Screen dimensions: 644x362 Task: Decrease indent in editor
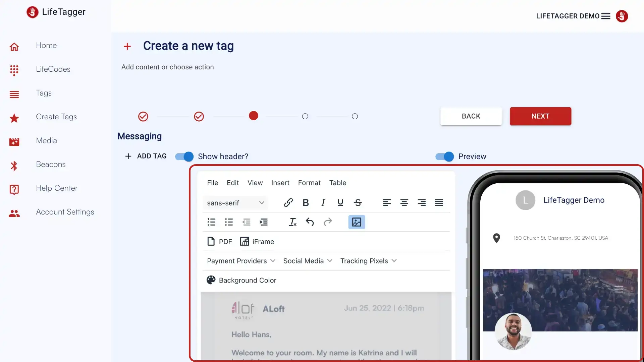247,222
